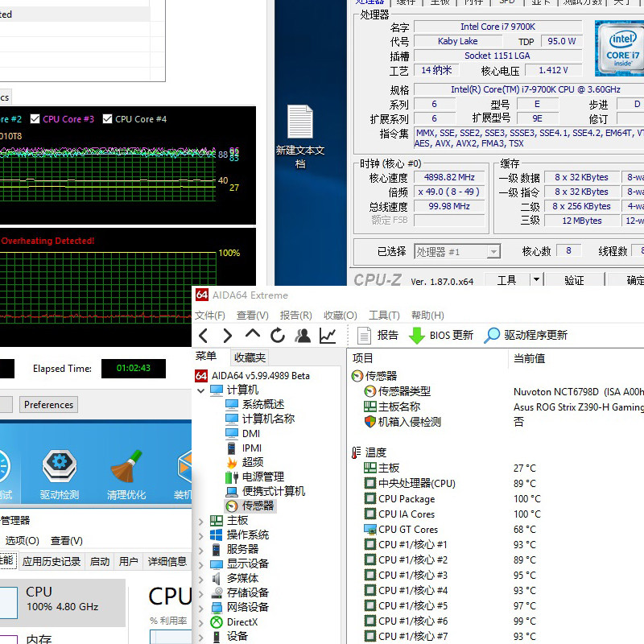Expand the 显示设备 tree node
Viewport: 644px width, 644px height.
pyautogui.click(x=200, y=565)
